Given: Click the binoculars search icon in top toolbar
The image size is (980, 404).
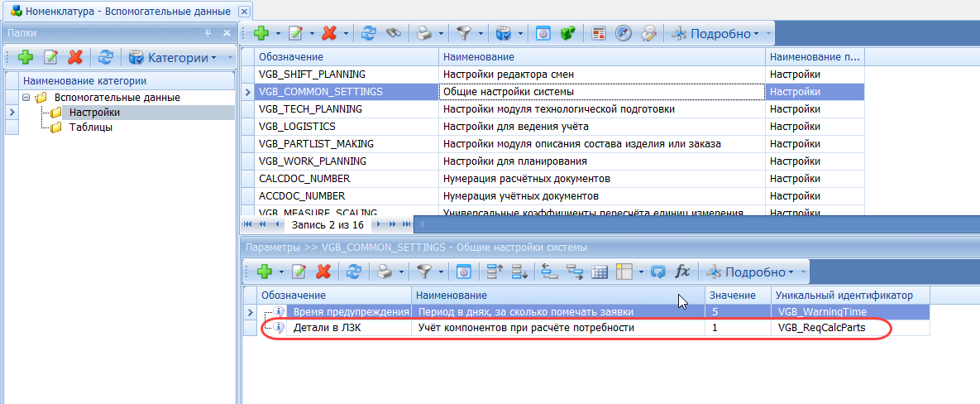Looking at the screenshot, I should point(394,34).
